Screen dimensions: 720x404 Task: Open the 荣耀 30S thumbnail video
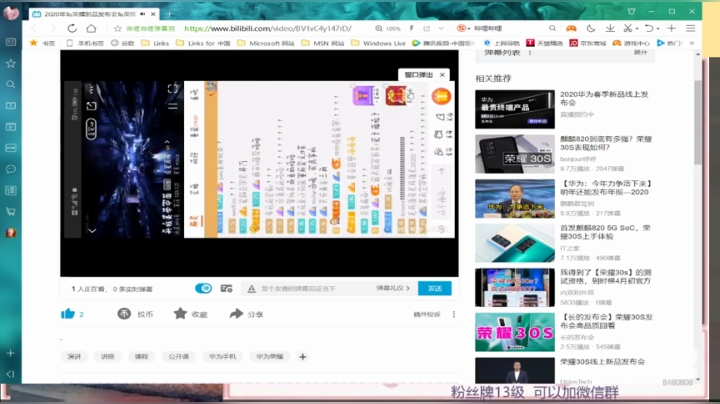[515, 154]
